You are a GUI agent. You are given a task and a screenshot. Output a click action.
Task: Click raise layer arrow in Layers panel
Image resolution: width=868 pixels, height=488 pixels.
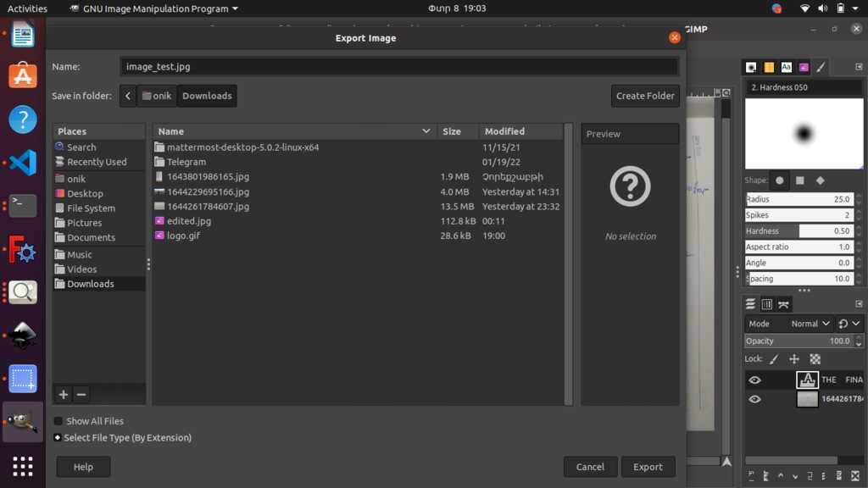781,475
